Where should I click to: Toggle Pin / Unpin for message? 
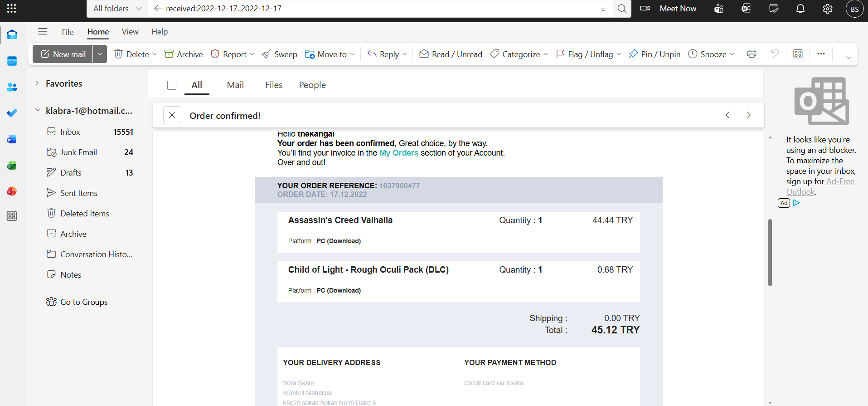(655, 54)
